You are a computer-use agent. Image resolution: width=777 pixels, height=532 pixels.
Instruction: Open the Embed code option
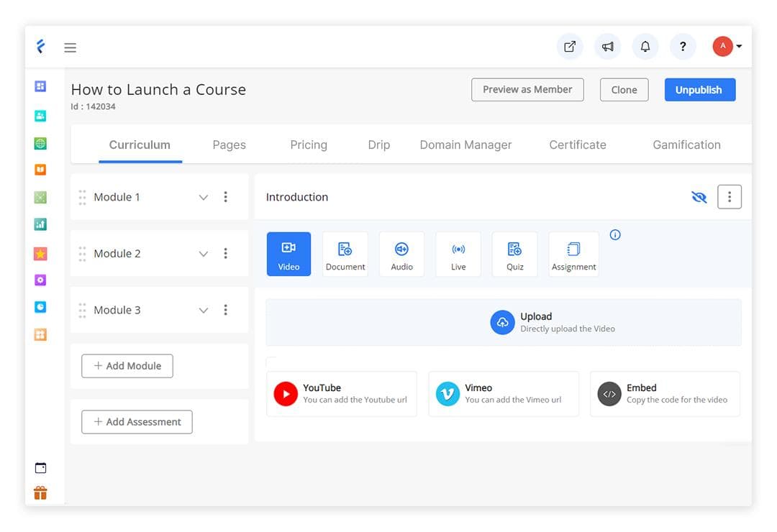coord(664,394)
